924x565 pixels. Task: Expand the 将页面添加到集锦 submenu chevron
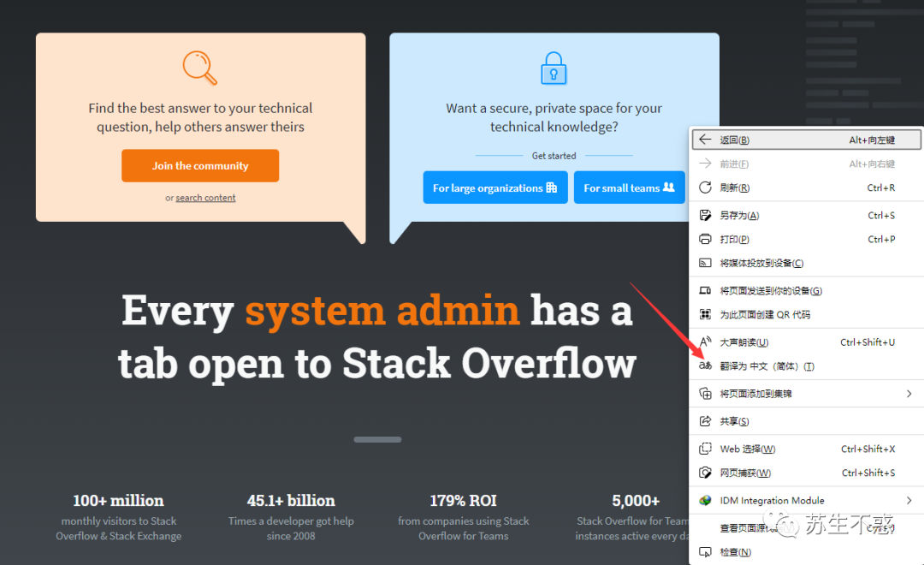(x=909, y=394)
